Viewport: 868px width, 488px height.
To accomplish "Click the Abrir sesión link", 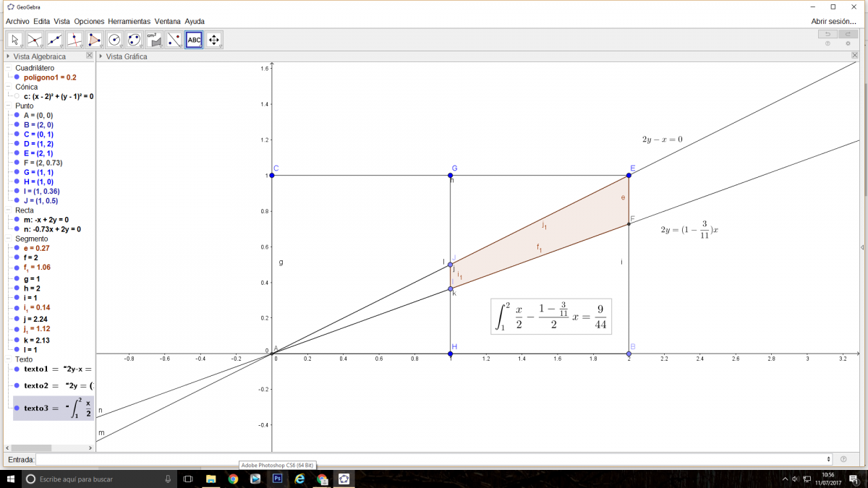I will (833, 22).
